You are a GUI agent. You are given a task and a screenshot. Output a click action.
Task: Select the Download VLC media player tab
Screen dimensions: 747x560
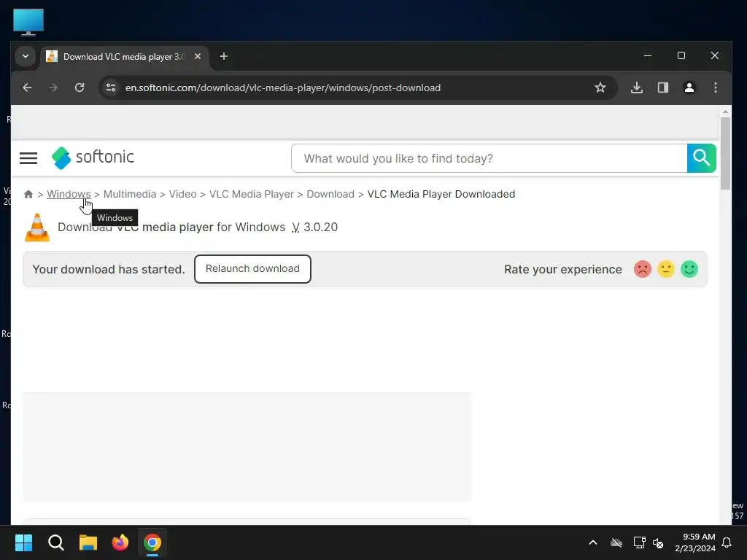[x=124, y=57]
